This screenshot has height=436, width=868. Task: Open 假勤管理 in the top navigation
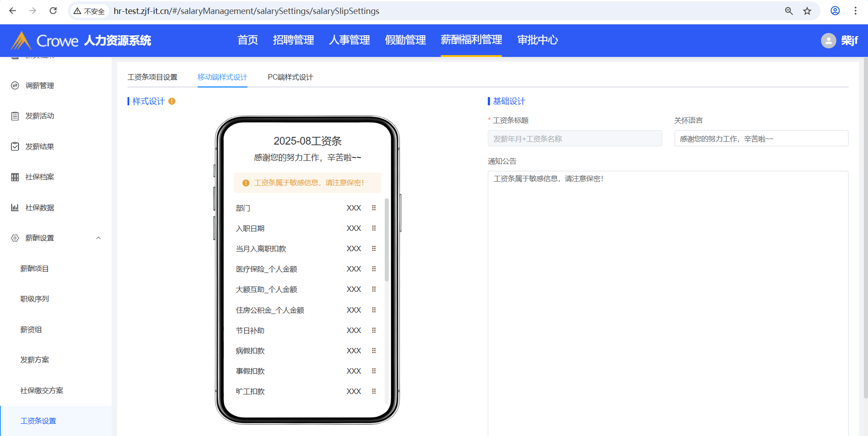(x=405, y=40)
